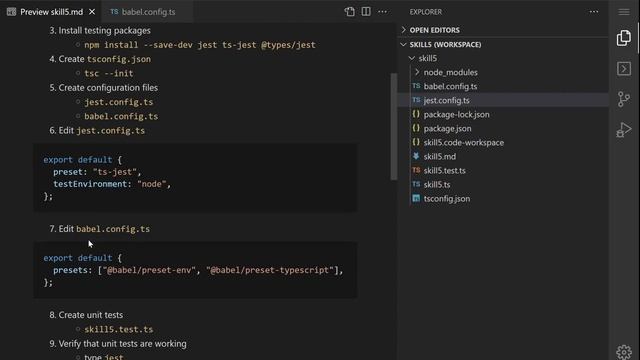Image resolution: width=640 pixels, height=360 pixels.
Task: Open babel.config.ts in the file tree
Action: pos(503,87)
